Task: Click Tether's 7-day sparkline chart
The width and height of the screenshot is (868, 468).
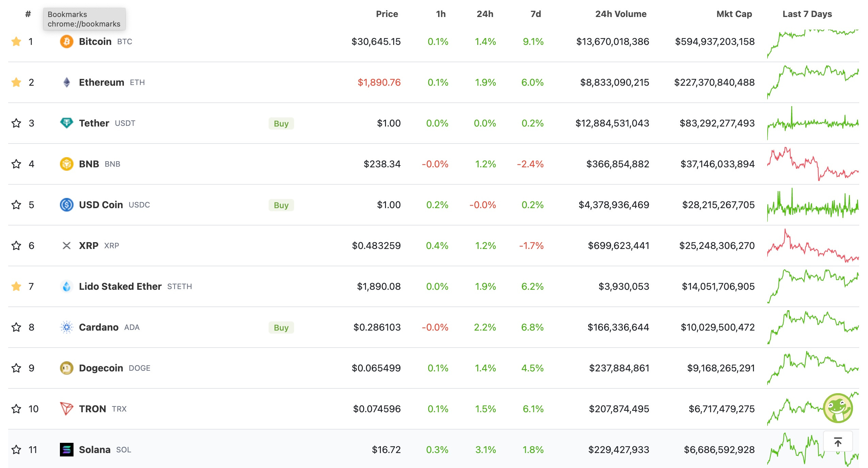Action: click(813, 123)
